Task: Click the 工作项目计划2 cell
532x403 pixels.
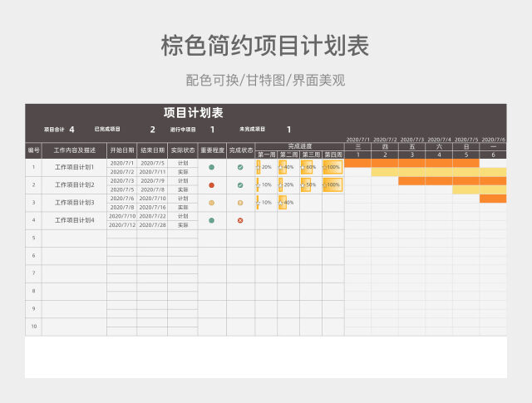Action: click(74, 184)
